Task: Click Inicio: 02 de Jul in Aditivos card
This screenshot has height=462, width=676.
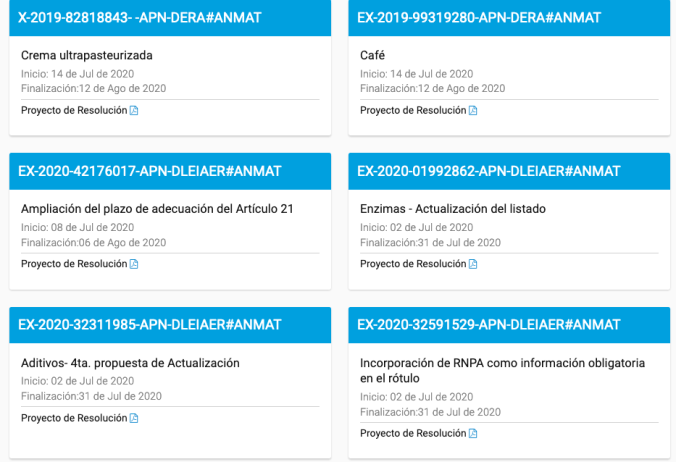Action: (78, 381)
